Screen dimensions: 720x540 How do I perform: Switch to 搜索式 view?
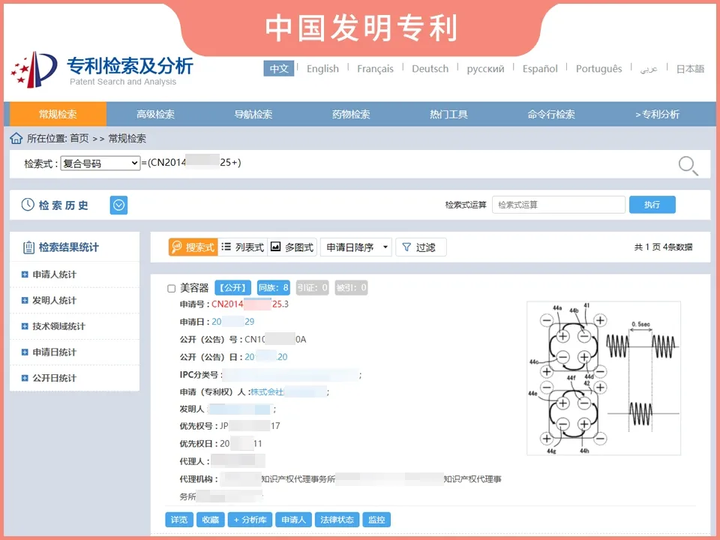pyautogui.click(x=193, y=247)
